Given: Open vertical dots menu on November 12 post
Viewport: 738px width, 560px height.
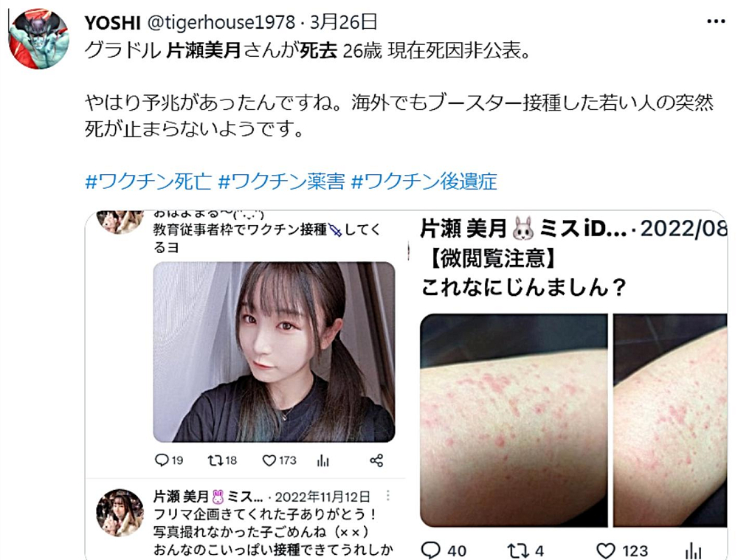Looking at the screenshot, I should 388,495.
